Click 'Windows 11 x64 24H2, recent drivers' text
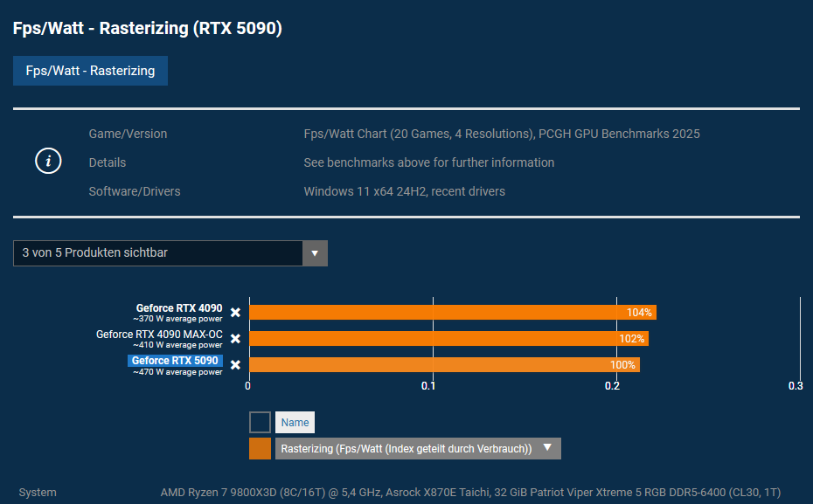This screenshot has width=813, height=504. pyautogui.click(x=405, y=191)
